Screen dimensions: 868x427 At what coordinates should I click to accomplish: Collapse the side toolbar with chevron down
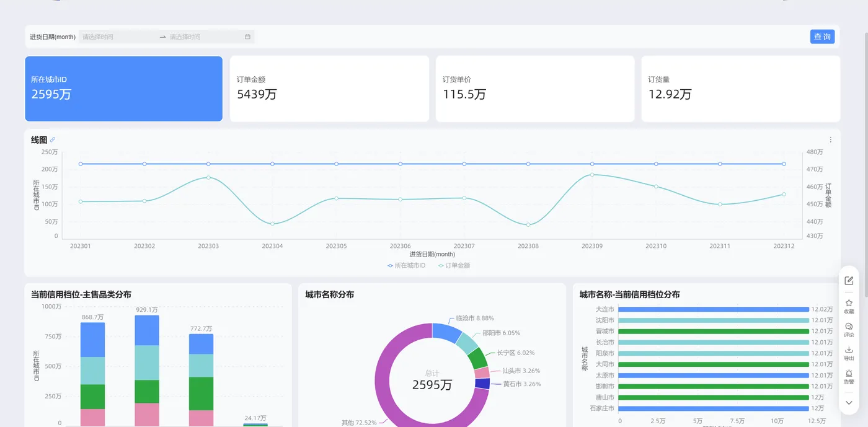(849, 402)
